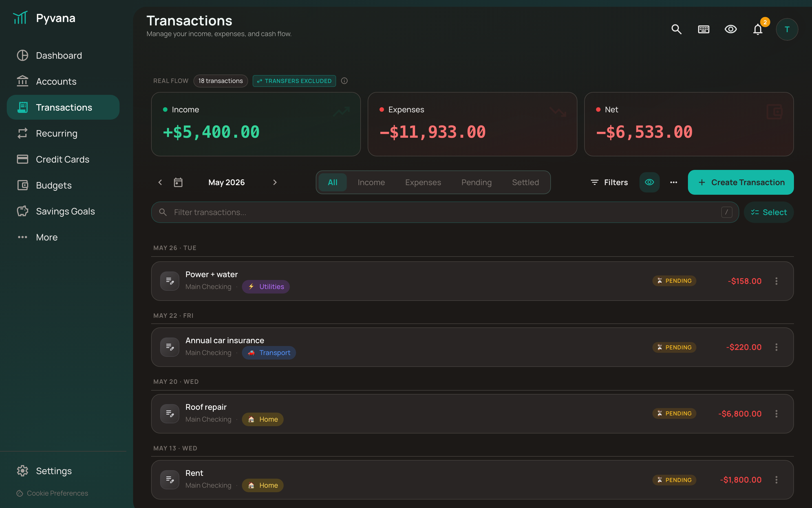Open the user avatar T menu

coord(787,29)
